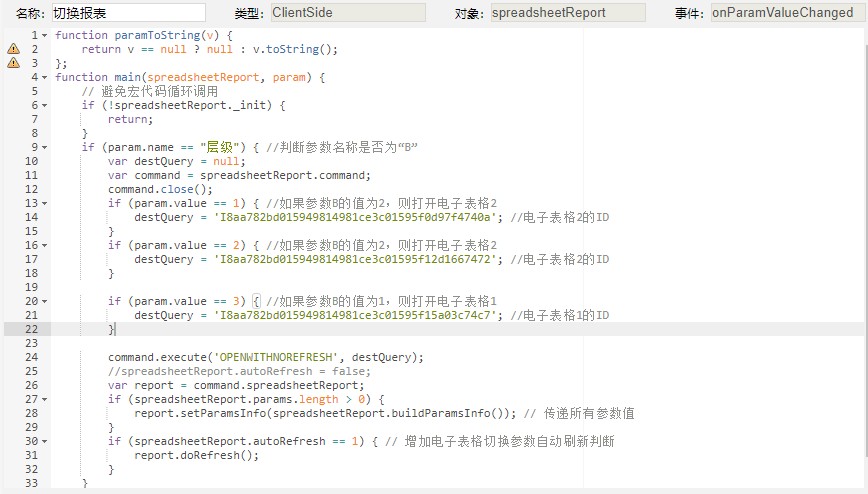Viewport: 868px width, 494px height.
Task: Click the 对象 field showing spreadsheetReport
Action: [568, 13]
